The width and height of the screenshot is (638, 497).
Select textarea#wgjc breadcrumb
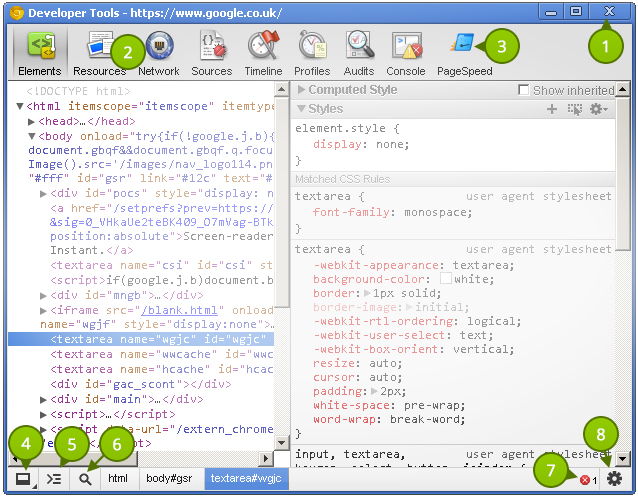click(246, 478)
